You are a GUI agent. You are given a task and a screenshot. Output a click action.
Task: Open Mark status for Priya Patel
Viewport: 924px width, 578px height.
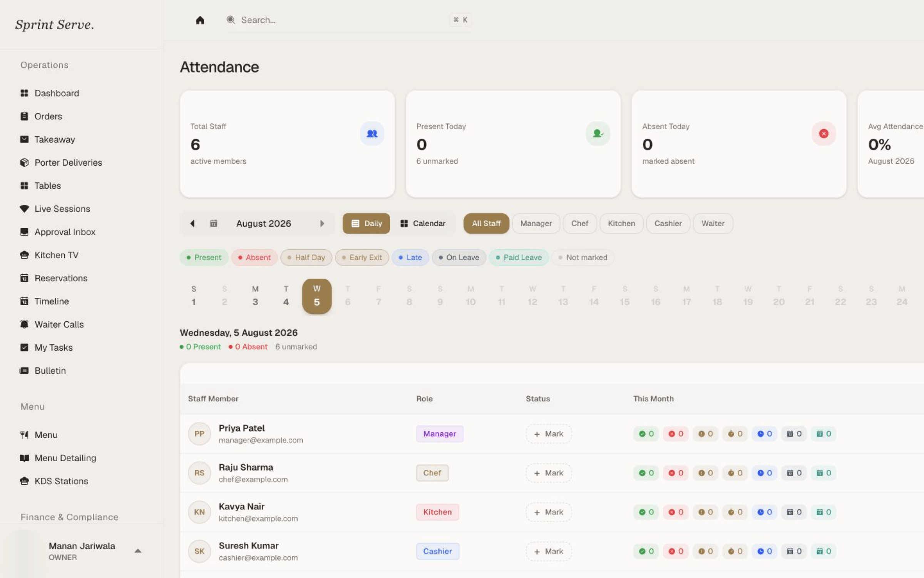point(549,434)
